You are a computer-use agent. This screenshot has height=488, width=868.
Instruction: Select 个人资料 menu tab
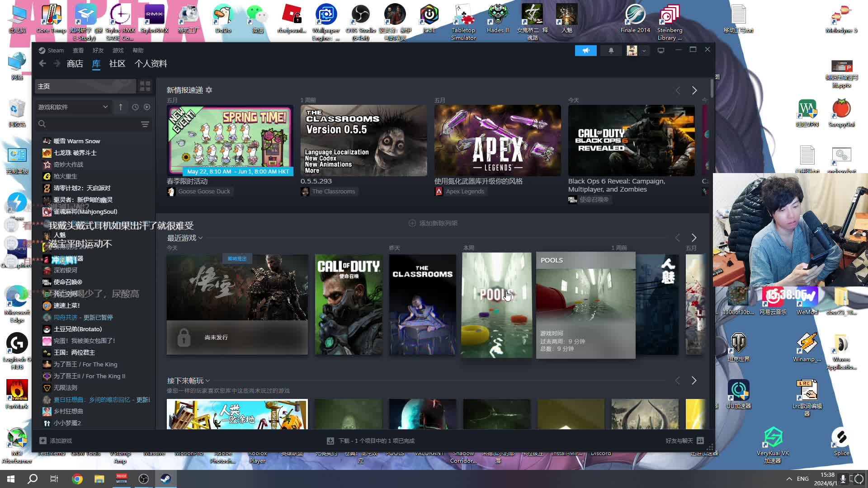(x=151, y=64)
